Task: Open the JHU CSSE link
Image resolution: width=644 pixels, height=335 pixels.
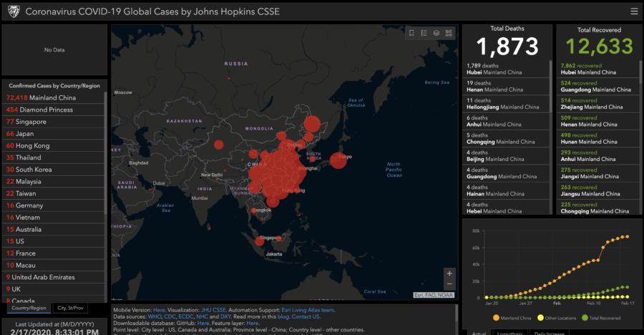Action: point(213,310)
